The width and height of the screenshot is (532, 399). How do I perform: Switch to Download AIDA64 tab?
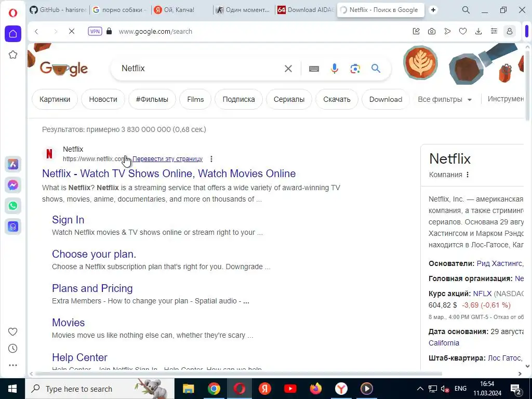pos(305,10)
